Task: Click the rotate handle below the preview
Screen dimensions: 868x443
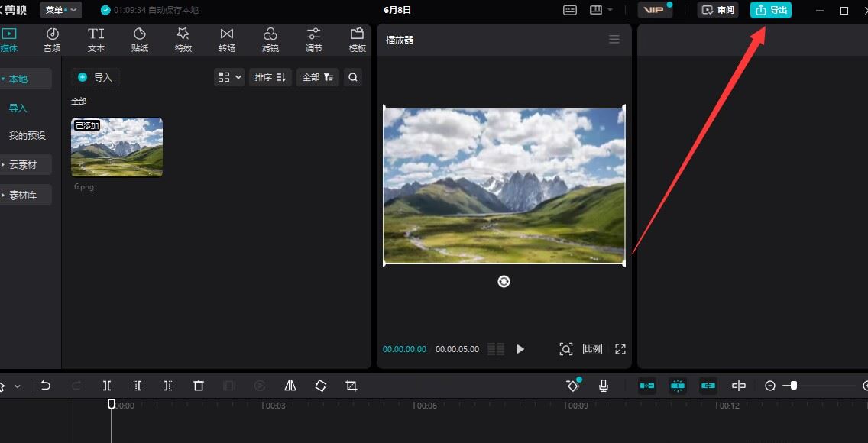Action: pos(504,282)
